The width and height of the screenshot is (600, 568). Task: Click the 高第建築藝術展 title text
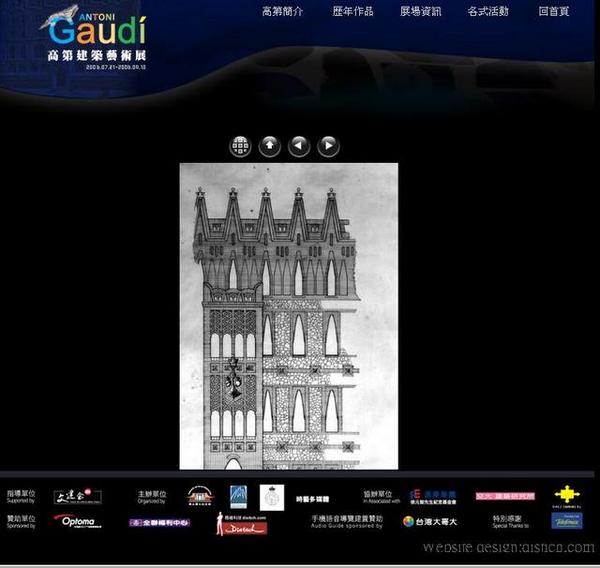coord(97,56)
